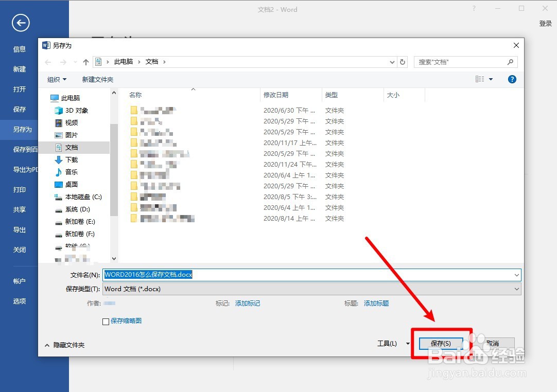557x392 pixels.
Task: Select 3D 对象 in the navigation pane
Action: [x=73, y=110]
